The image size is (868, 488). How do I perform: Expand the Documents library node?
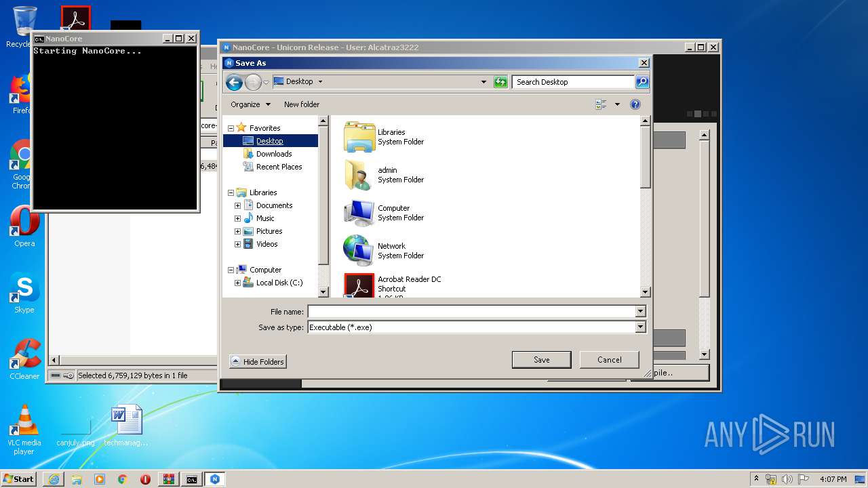pyautogui.click(x=237, y=205)
